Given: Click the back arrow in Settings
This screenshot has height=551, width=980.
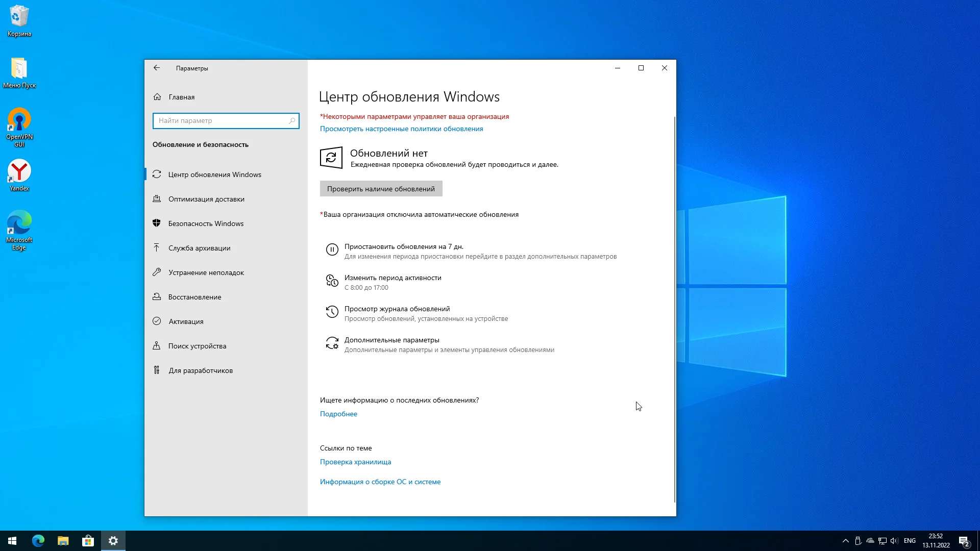Looking at the screenshot, I should coord(157,68).
